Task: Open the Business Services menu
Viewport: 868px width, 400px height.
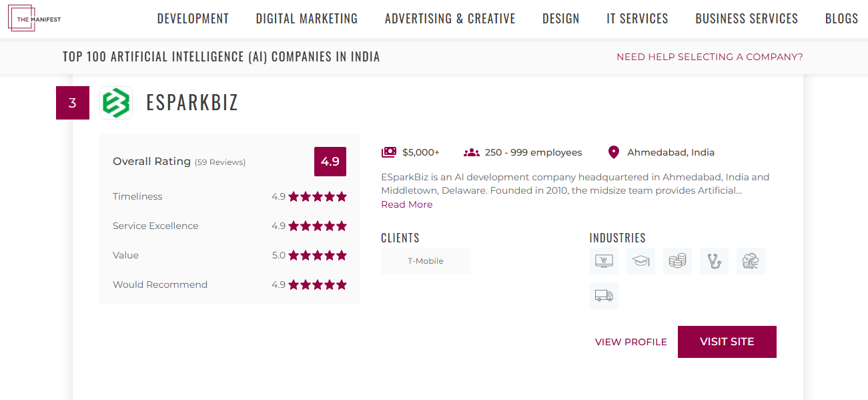Action: click(747, 19)
